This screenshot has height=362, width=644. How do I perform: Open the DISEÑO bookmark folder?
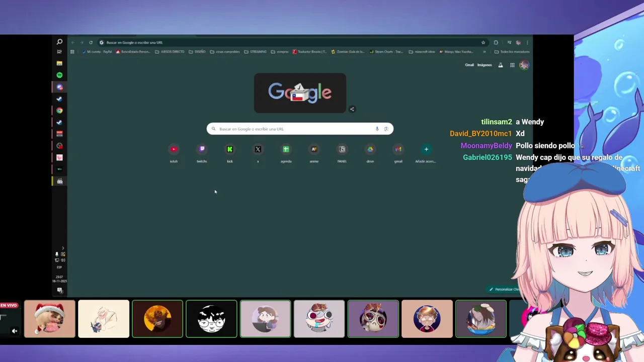point(197,52)
